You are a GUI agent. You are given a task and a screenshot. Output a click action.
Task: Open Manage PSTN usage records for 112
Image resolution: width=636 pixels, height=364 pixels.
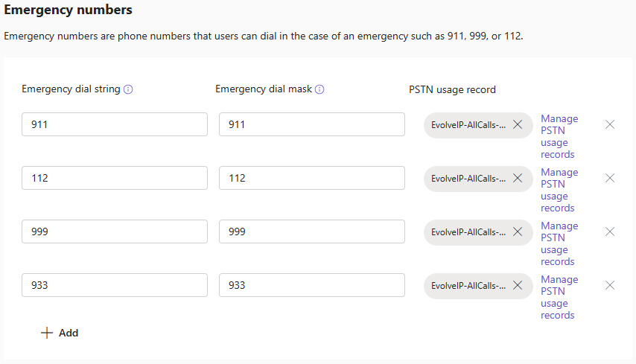[559, 190]
